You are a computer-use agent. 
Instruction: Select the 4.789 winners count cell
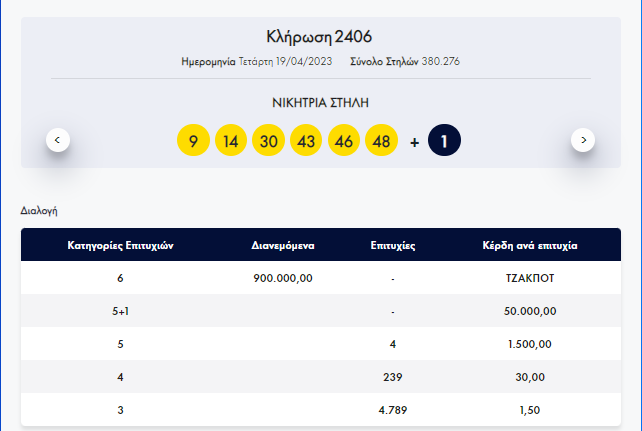coord(393,409)
